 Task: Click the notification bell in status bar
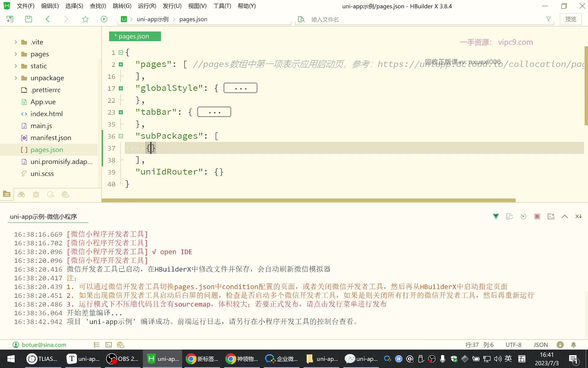[x=574, y=345]
